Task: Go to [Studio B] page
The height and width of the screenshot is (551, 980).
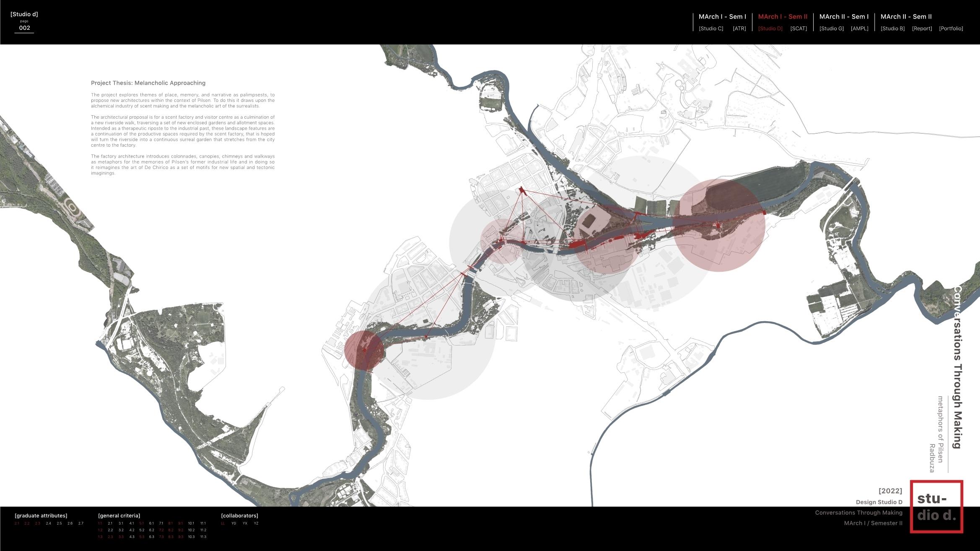Action: (892, 29)
